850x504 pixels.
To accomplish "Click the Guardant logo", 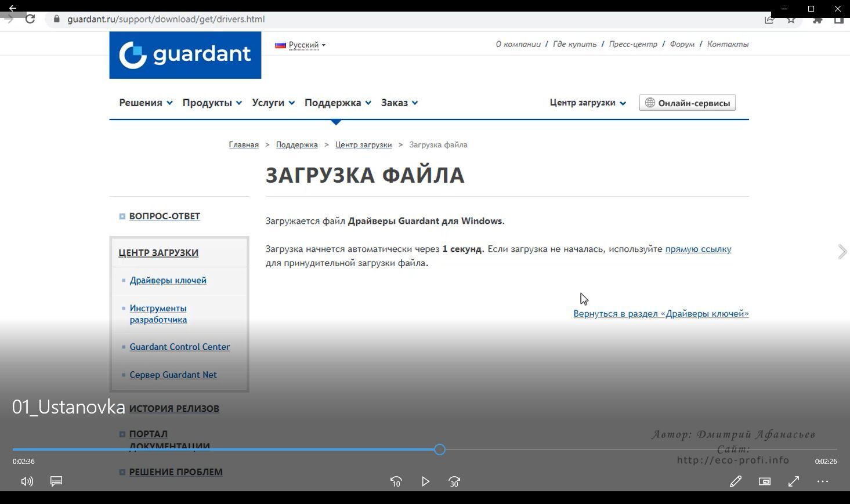I will click(185, 55).
